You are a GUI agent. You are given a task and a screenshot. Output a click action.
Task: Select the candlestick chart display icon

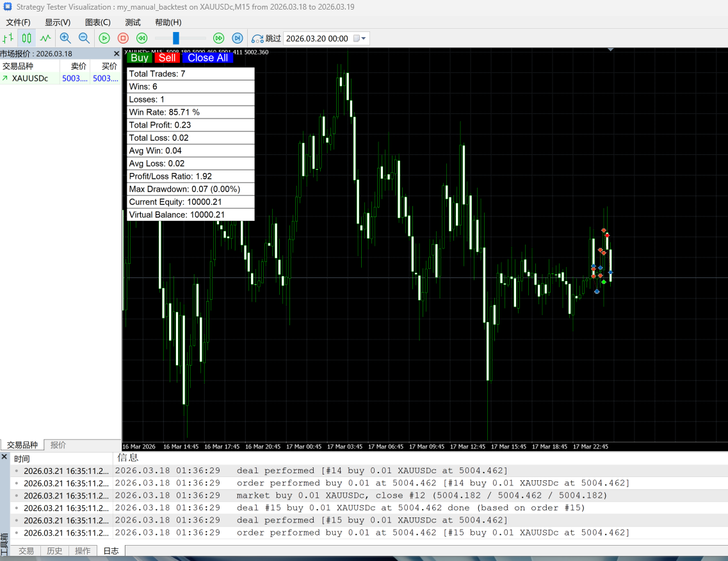pos(26,38)
